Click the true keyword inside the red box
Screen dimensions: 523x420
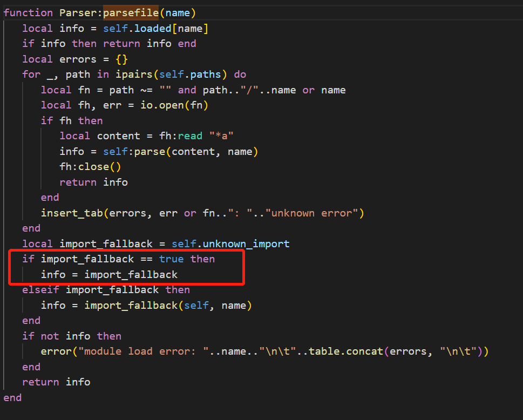(x=171, y=259)
